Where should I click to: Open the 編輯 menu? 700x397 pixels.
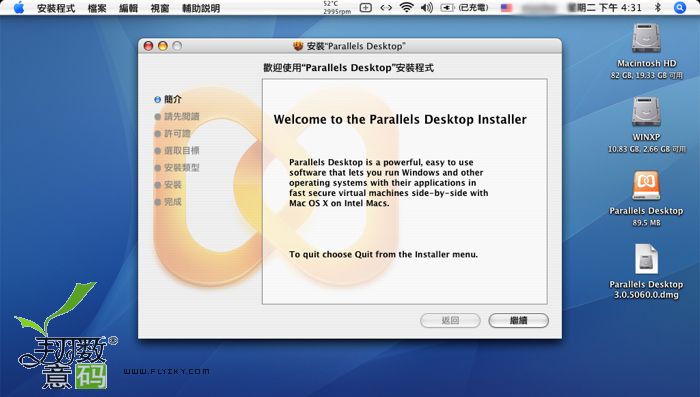point(129,8)
